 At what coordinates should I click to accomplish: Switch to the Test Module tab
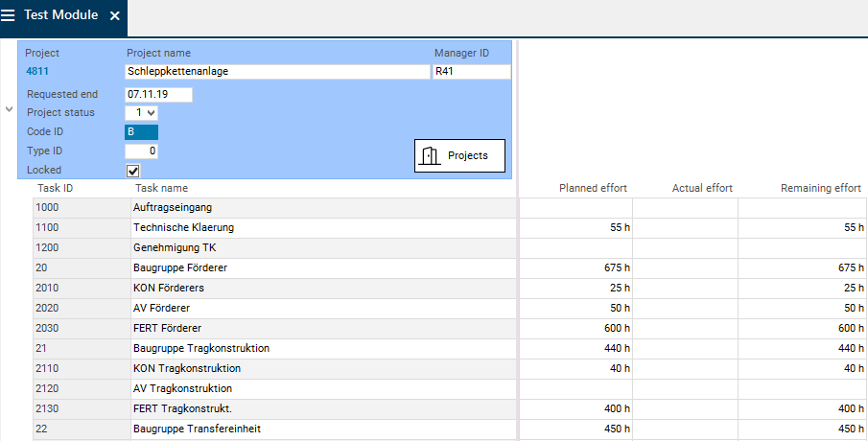(59, 16)
